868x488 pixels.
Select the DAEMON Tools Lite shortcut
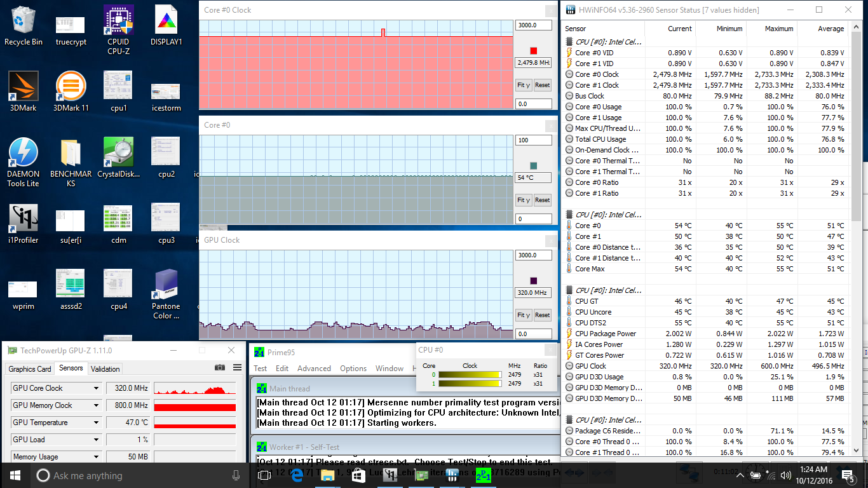pyautogui.click(x=24, y=163)
